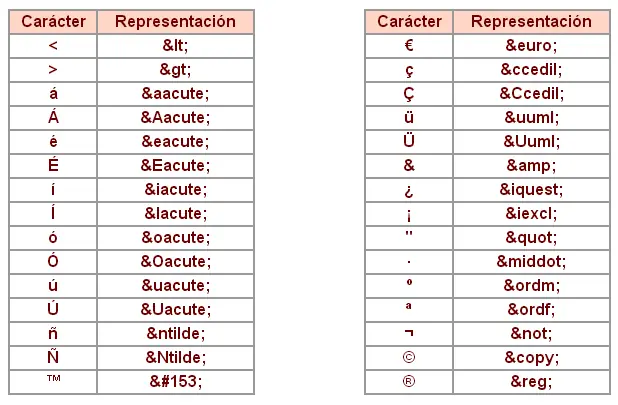The height and width of the screenshot is (405, 618).
Task: Select the "&copy;" entity text
Action: click(x=531, y=357)
